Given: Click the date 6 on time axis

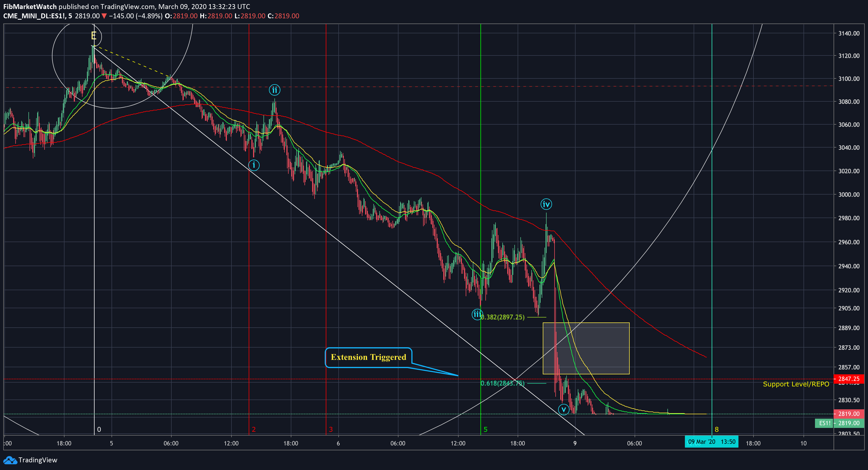Looking at the screenshot, I should [338, 443].
